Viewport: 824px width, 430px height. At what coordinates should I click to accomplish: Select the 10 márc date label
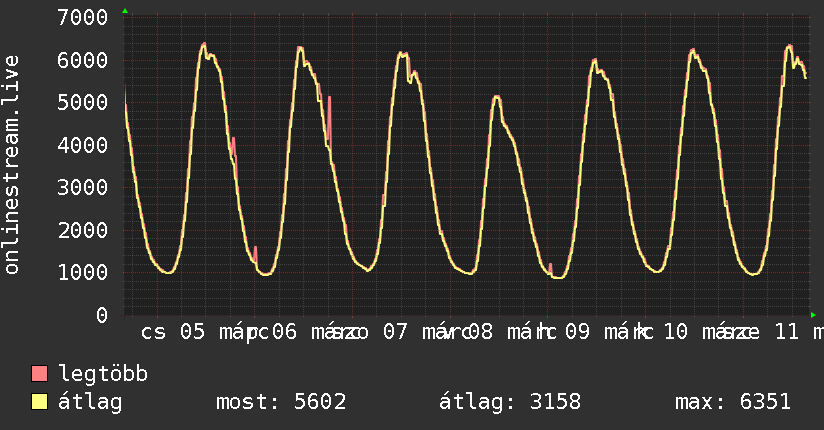pos(700,332)
